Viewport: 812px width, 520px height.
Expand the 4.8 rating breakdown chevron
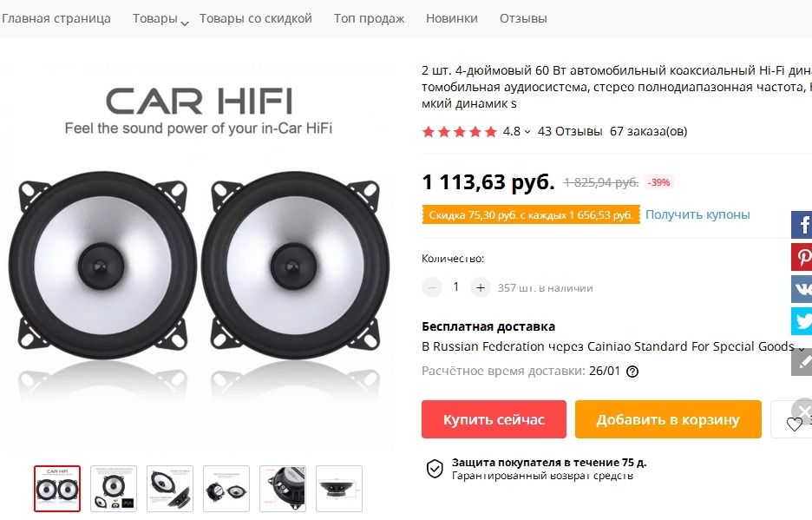(527, 132)
